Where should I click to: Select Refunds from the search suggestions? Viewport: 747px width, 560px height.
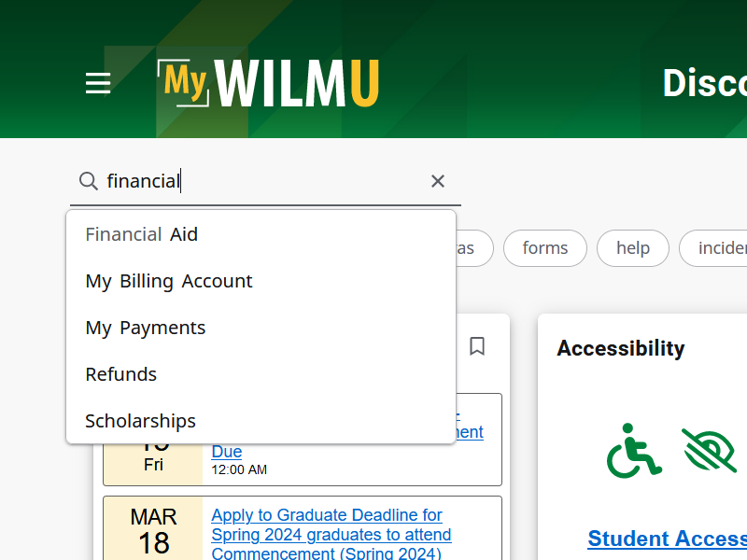click(x=261, y=374)
